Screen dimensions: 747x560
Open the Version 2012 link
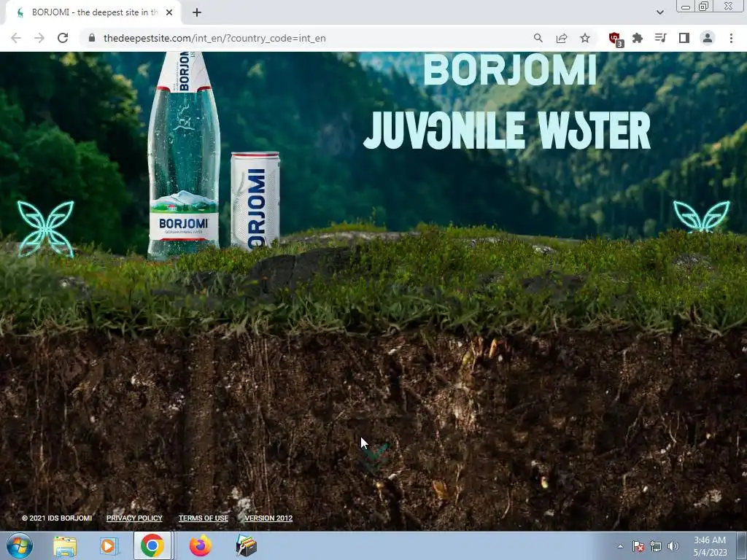pyautogui.click(x=268, y=518)
